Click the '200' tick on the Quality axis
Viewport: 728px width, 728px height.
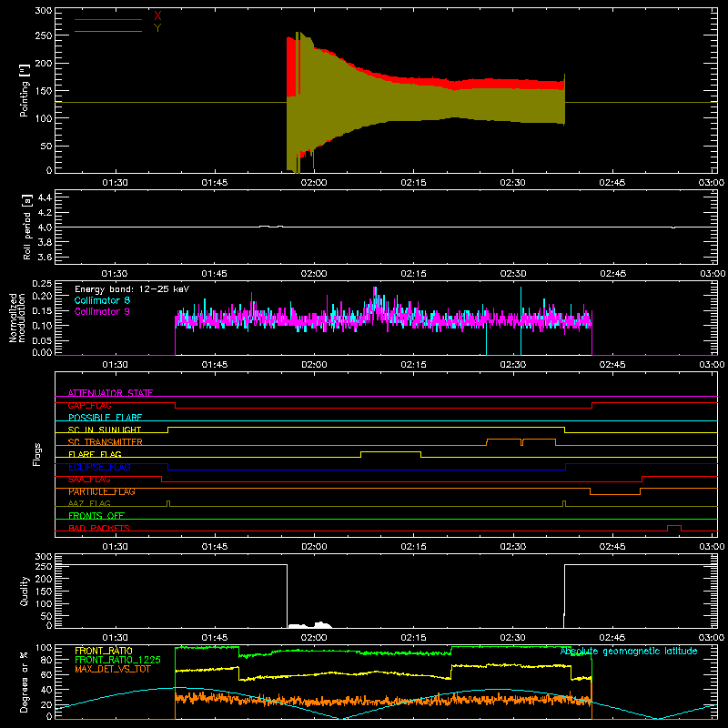coord(44,579)
